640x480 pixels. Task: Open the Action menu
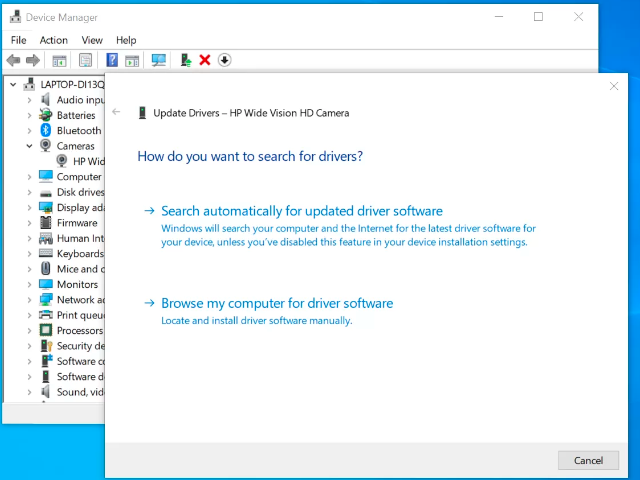[54, 40]
